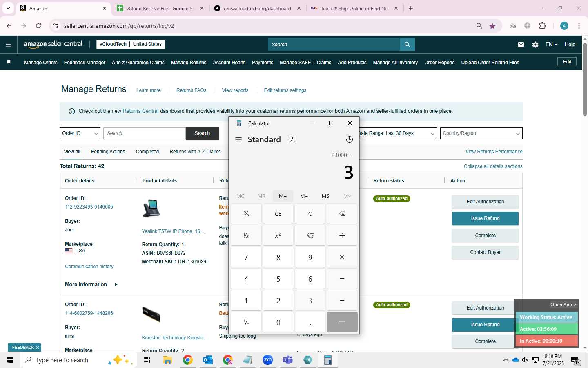The height and width of the screenshot is (368, 588).
Task: Click the Seller Central search magnifier button
Action: tap(408, 45)
